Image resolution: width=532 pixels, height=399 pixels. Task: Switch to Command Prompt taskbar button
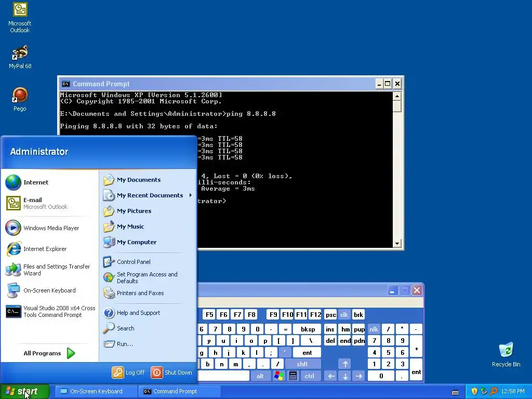pyautogui.click(x=179, y=391)
